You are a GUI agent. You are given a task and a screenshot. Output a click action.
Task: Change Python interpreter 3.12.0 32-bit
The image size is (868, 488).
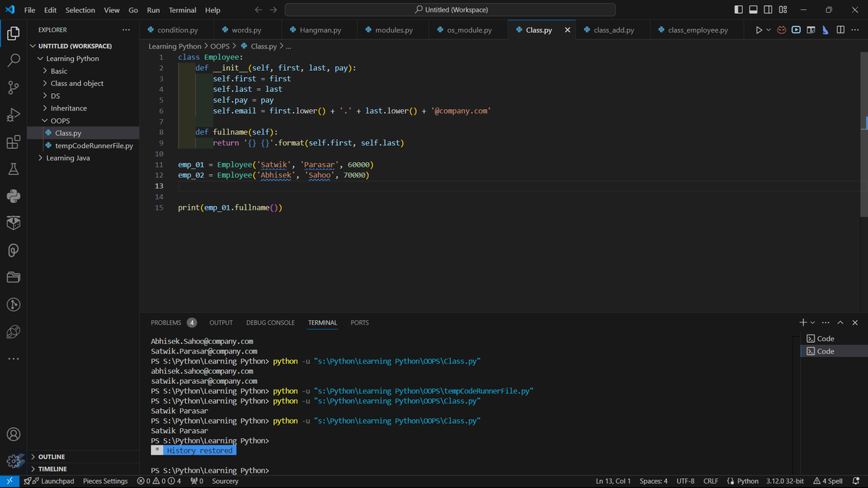pyautogui.click(x=785, y=481)
